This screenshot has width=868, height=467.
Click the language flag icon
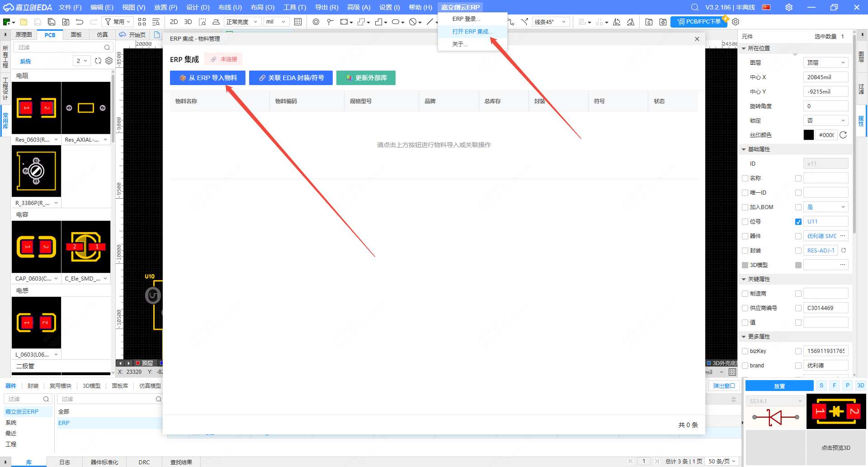tap(766, 7)
